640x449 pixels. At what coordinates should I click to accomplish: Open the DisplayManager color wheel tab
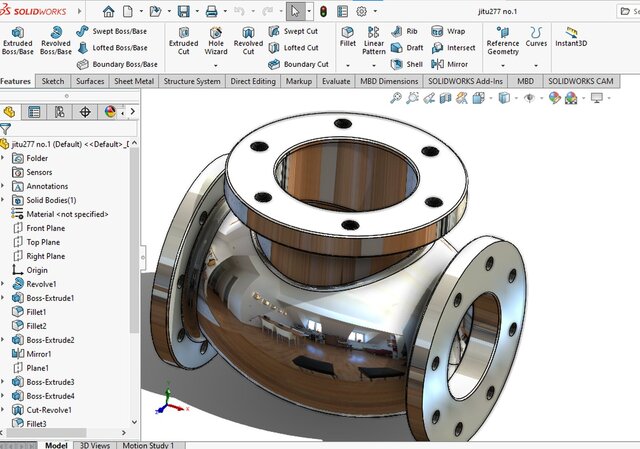tap(110, 111)
